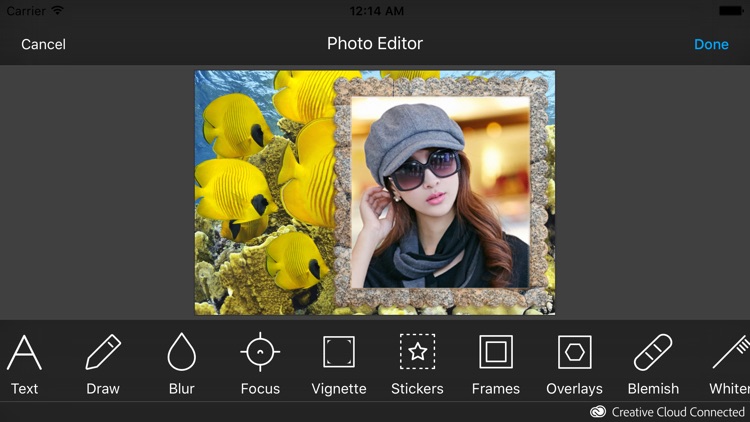Click the 12:14 AM clock

376,11
